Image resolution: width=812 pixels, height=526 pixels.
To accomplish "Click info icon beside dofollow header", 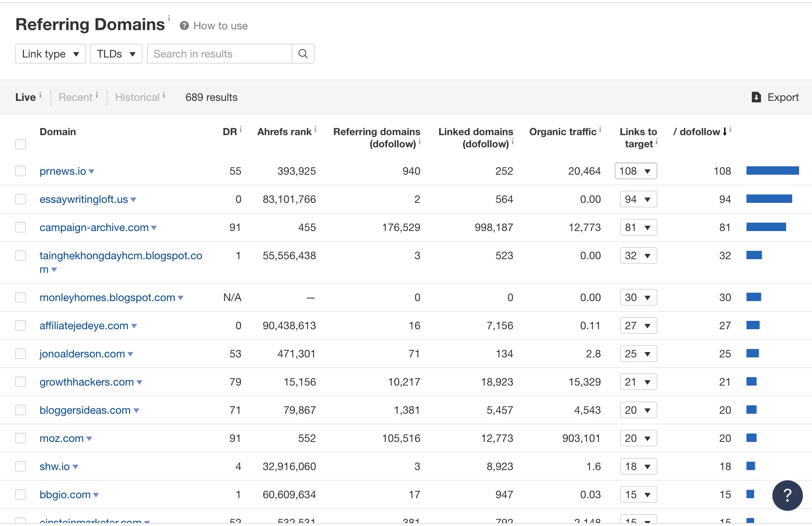I will click(x=730, y=129).
